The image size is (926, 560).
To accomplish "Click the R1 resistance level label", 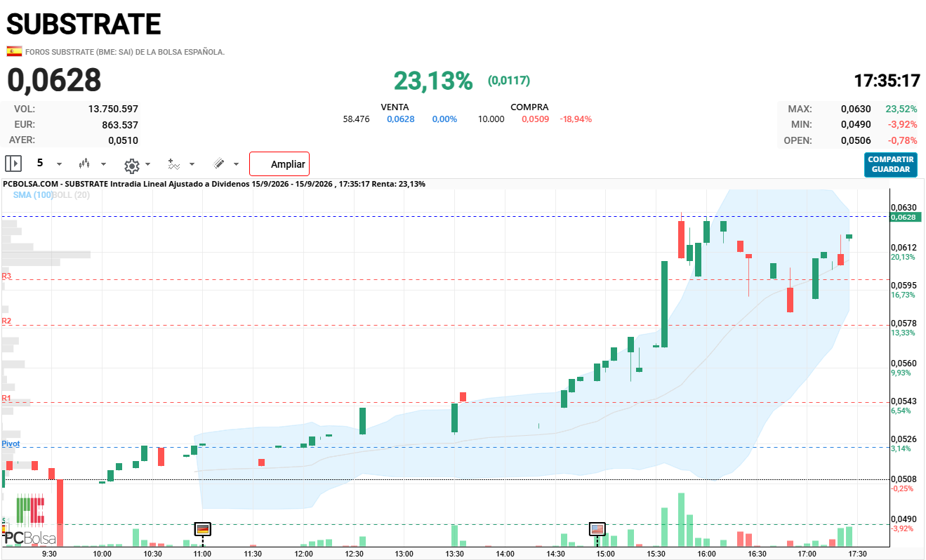I will (6, 399).
